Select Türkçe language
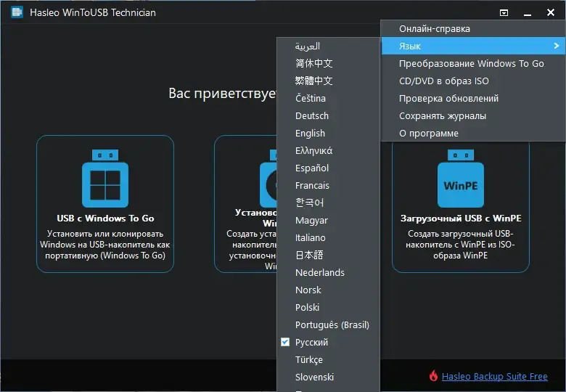The width and height of the screenshot is (566, 392). [x=328, y=359]
